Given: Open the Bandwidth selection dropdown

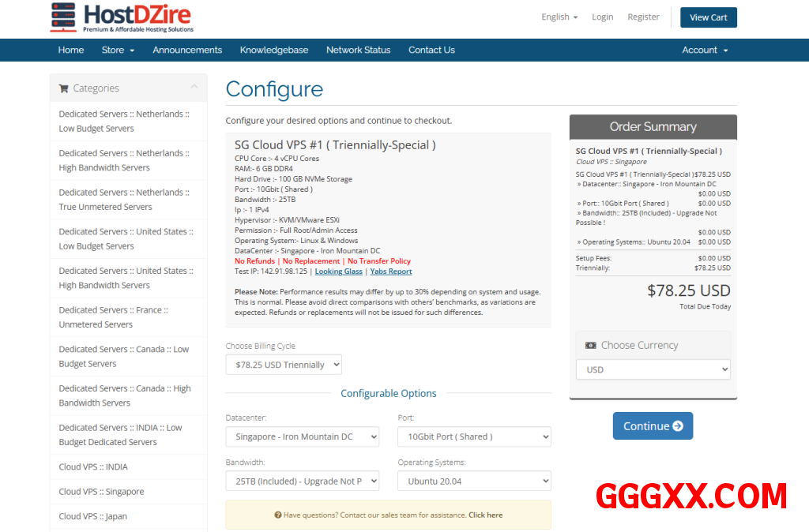Looking at the screenshot, I should [302, 481].
